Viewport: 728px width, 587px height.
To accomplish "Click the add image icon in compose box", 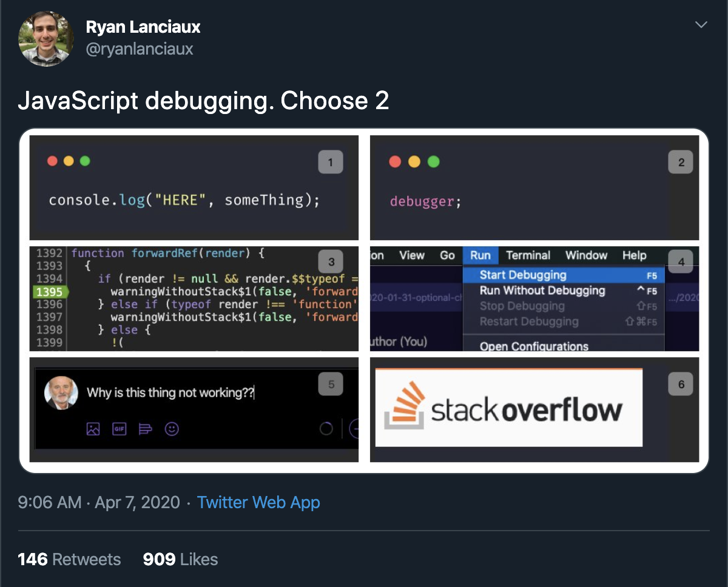I will click(x=93, y=429).
